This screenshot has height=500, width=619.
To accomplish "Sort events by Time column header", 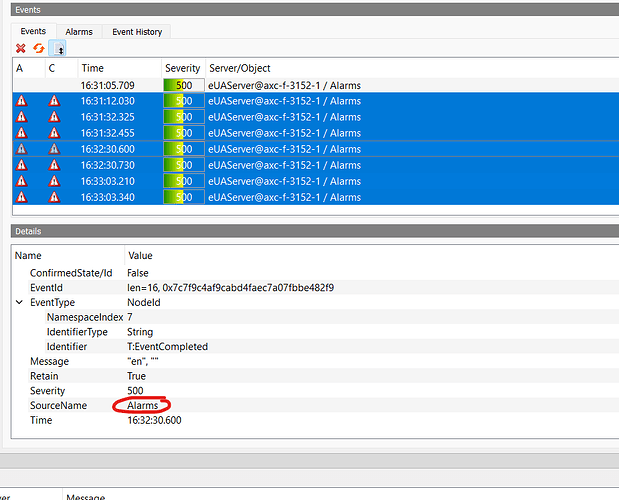I will click(x=118, y=68).
